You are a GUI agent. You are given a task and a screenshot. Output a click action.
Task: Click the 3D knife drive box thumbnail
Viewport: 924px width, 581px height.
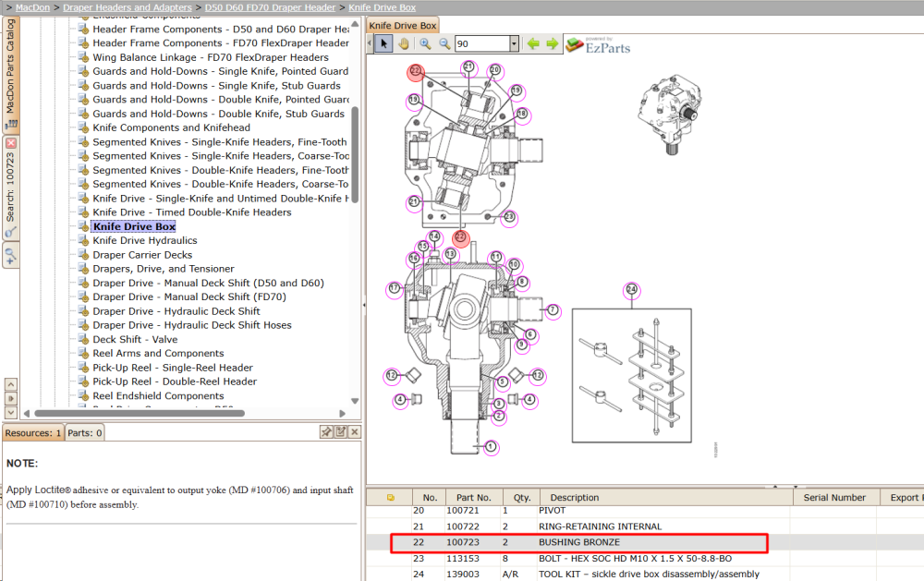coord(670,114)
